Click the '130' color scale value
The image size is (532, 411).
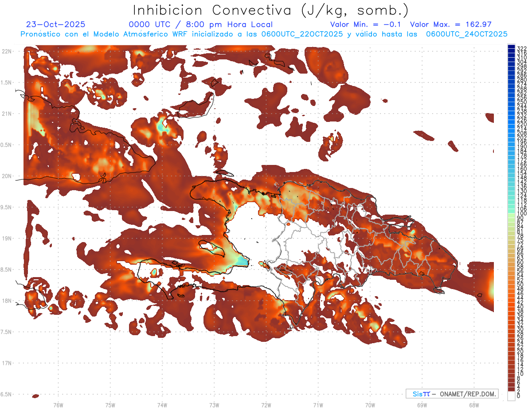point(522,191)
